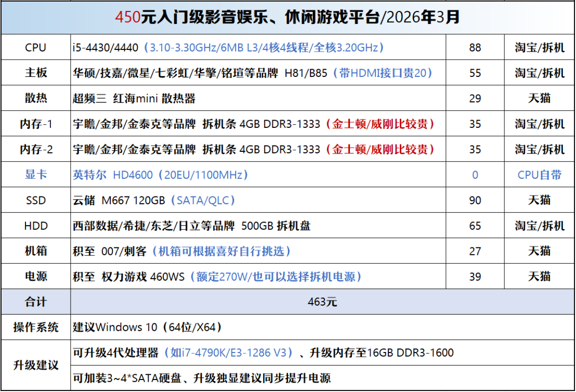
Task: Select the 'CPU' label cell
Action: tap(36, 47)
